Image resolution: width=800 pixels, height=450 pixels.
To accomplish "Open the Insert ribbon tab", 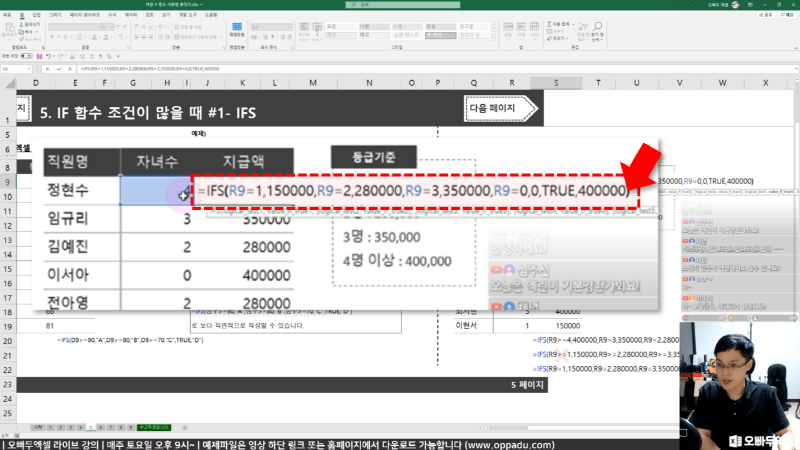I will 37,15.
